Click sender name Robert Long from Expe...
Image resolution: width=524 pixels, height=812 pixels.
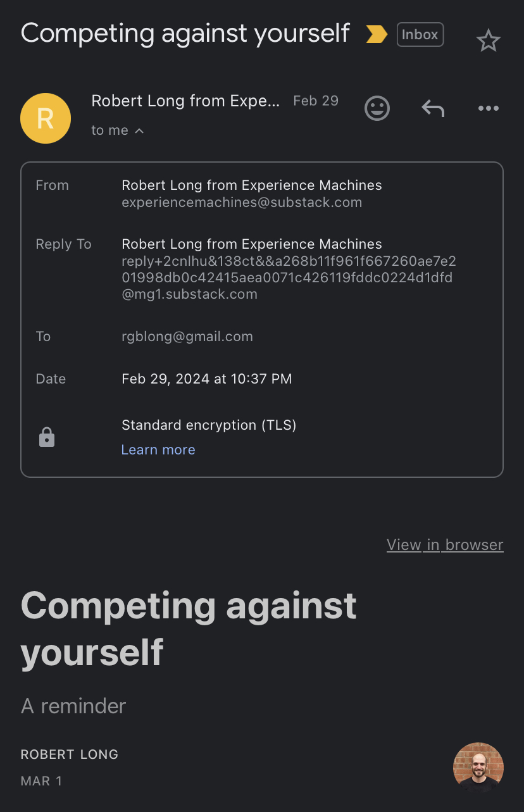(x=185, y=101)
